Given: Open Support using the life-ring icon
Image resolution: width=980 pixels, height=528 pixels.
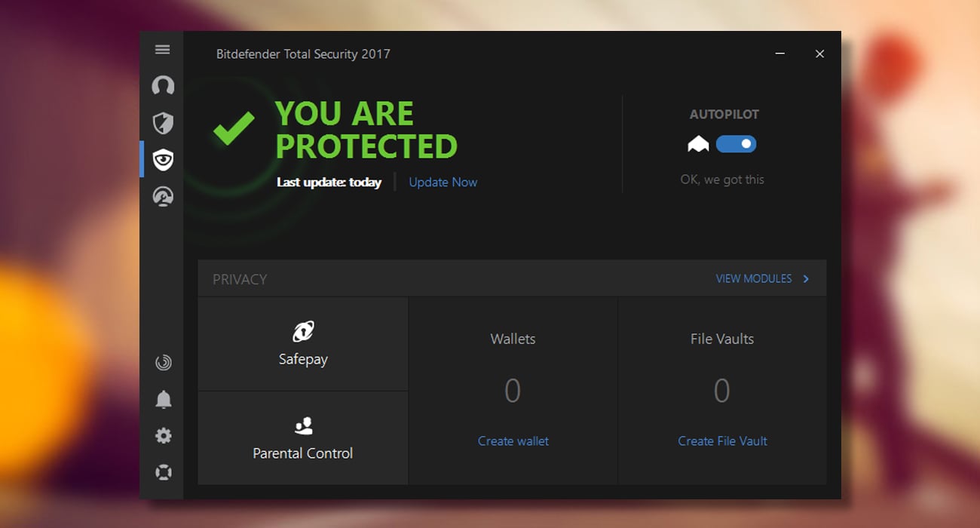Looking at the screenshot, I should (162, 471).
